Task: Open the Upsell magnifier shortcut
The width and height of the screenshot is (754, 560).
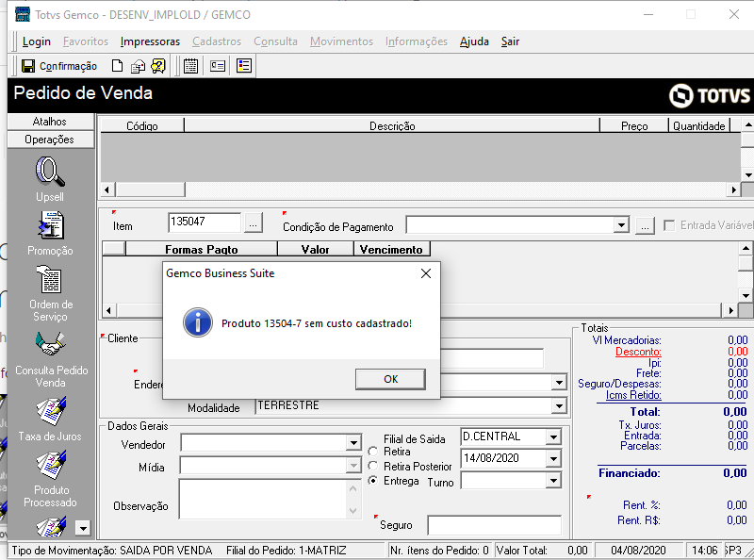Action: [x=50, y=172]
